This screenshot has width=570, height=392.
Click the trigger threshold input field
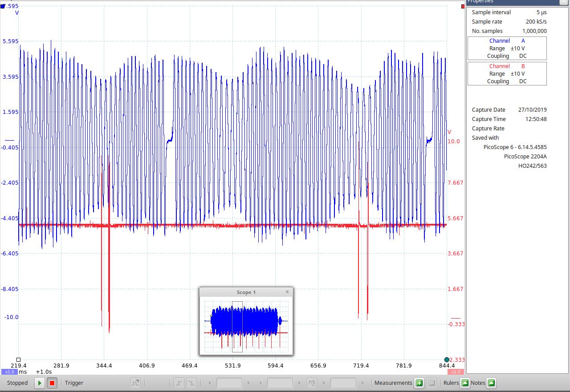coord(229,383)
